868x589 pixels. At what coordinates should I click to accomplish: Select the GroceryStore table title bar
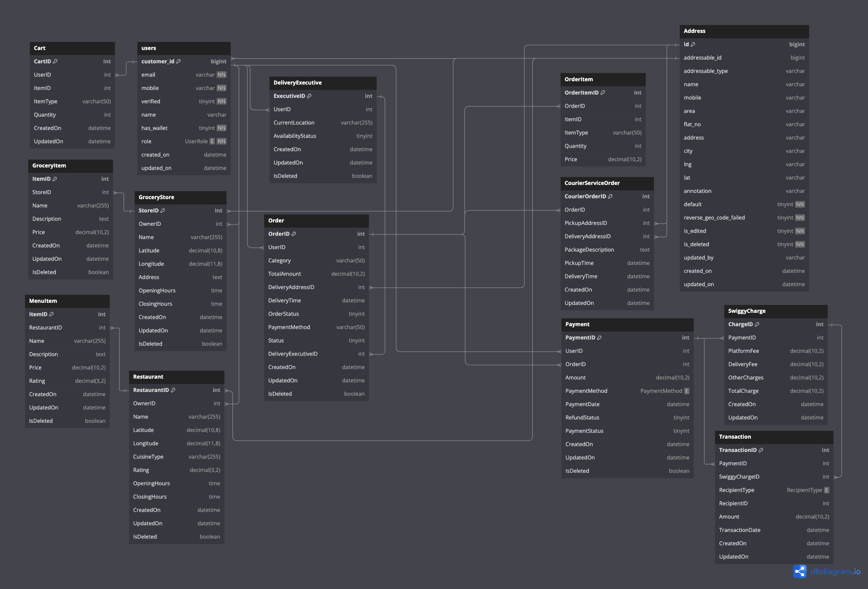181,197
